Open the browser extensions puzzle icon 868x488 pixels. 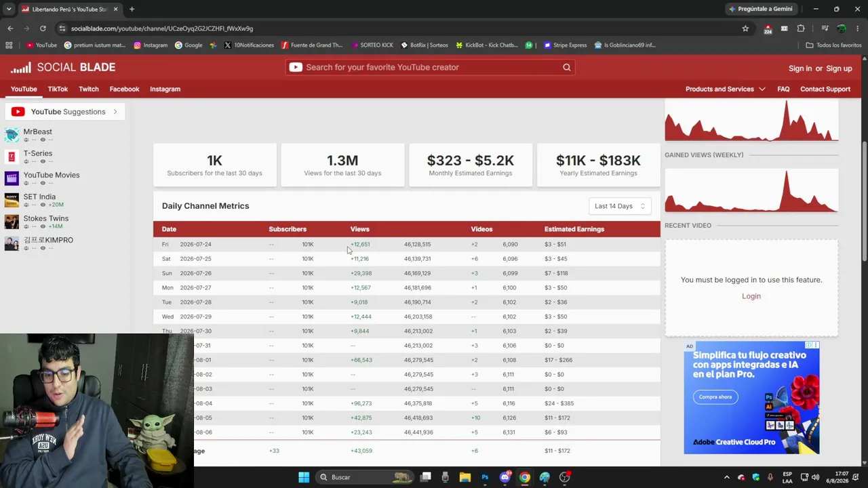(x=801, y=28)
